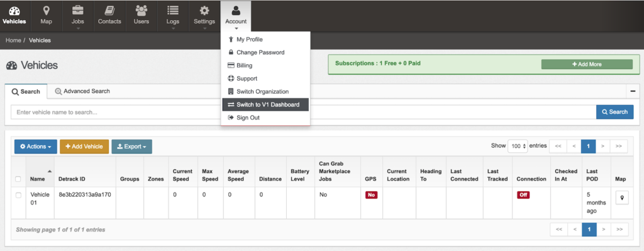The width and height of the screenshot is (644, 251).
Task: Go to last page in bottom pagination
Action: [619, 229]
